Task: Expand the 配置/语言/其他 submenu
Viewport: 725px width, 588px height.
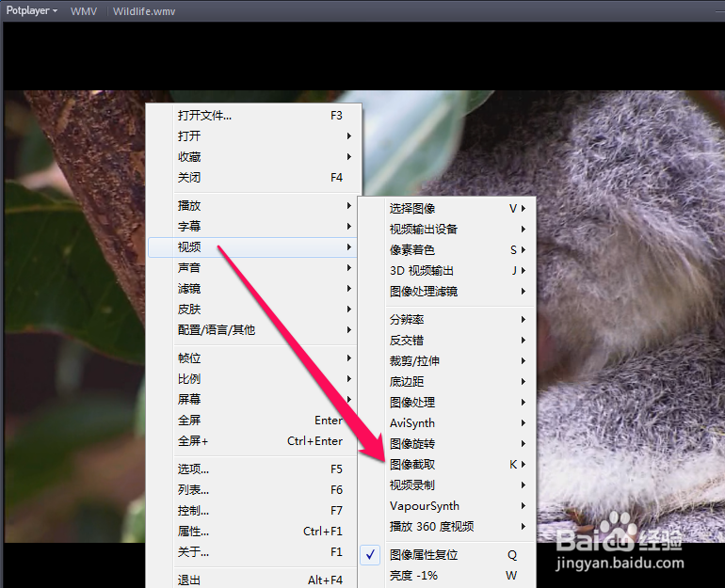Action: pyautogui.click(x=252, y=330)
